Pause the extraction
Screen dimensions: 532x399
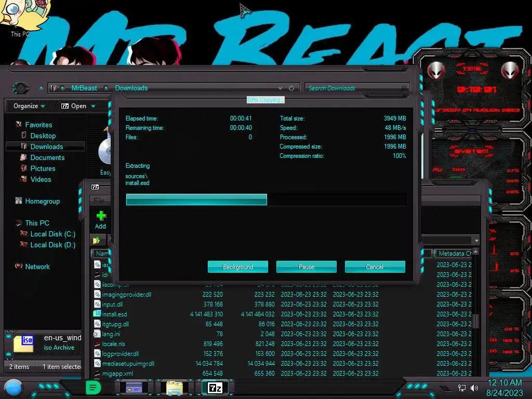point(307,267)
